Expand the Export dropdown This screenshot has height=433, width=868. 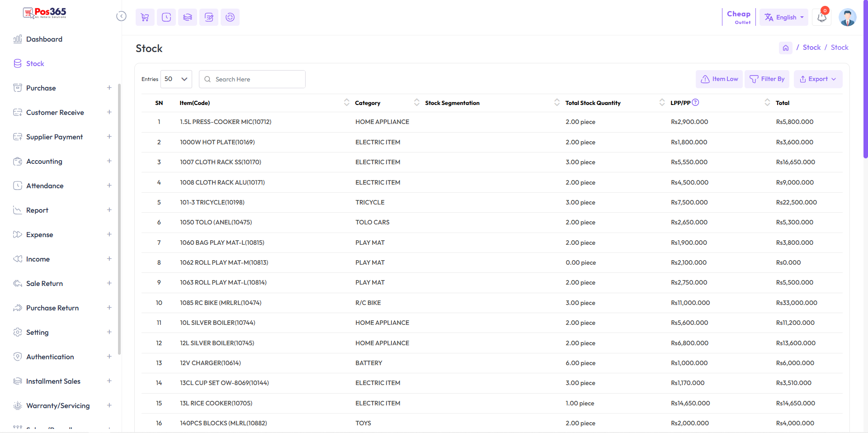(818, 79)
